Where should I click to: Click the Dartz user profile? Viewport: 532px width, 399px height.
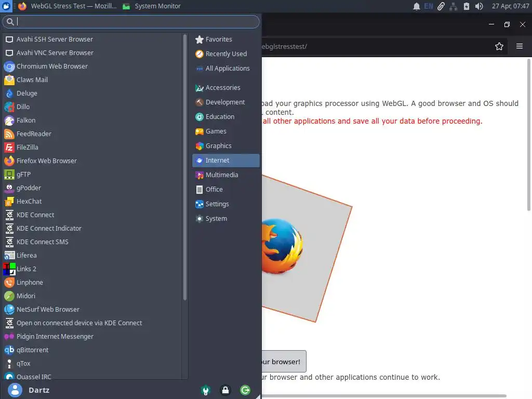coord(29,390)
